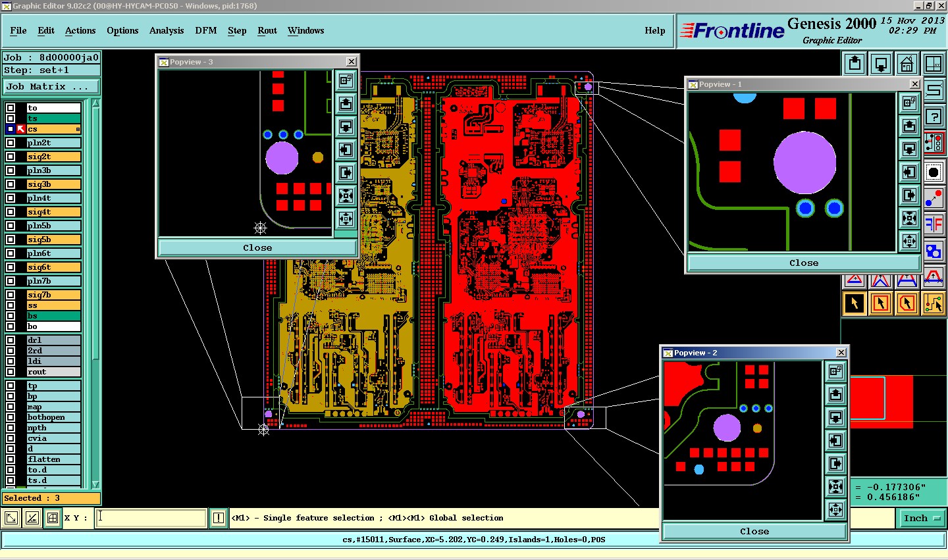Viewport: 948px width, 560px height.
Task: Click the blue overlapping shapes icon
Action: click(x=934, y=251)
